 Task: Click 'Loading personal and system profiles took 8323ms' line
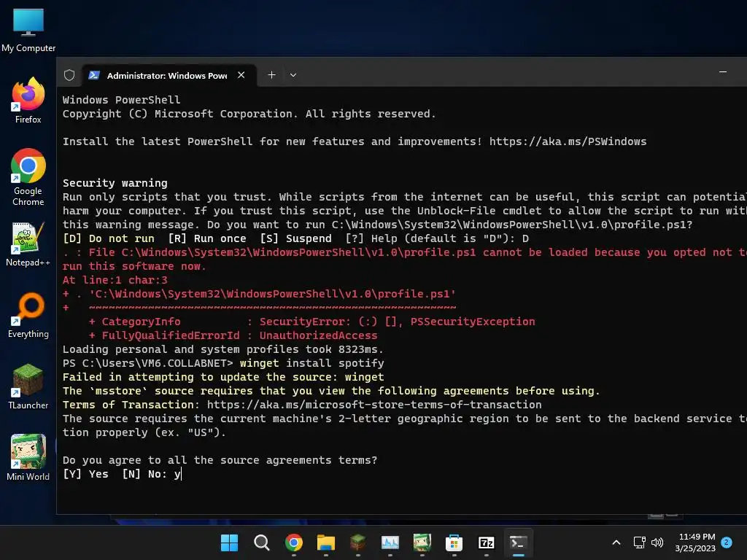pyautogui.click(x=223, y=349)
